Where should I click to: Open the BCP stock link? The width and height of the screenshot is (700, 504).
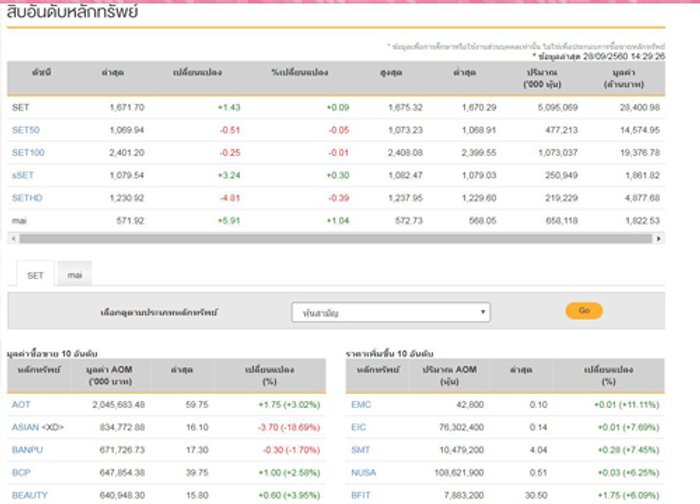(x=21, y=472)
